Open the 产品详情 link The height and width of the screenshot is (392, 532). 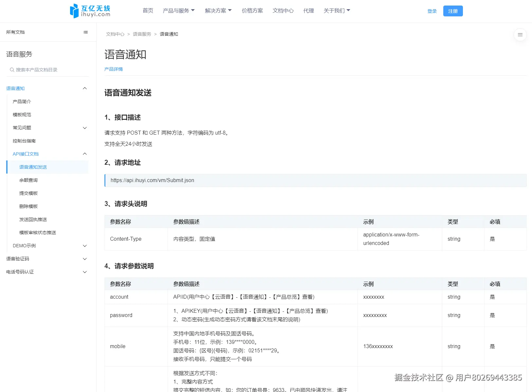(114, 69)
